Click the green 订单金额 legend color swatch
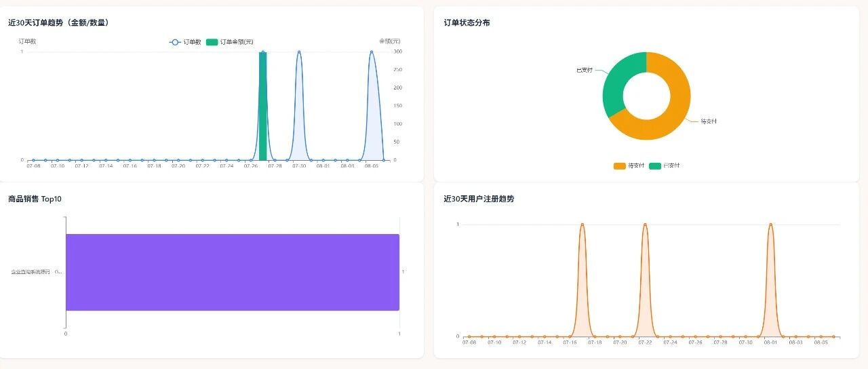This screenshot has width=868, height=369. coord(212,42)
